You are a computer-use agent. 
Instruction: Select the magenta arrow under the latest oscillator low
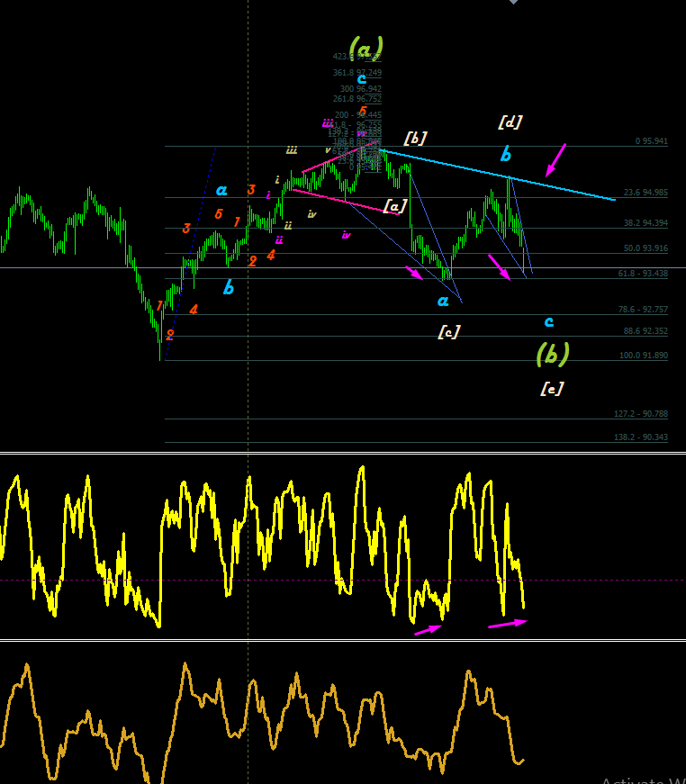(508, 624)
